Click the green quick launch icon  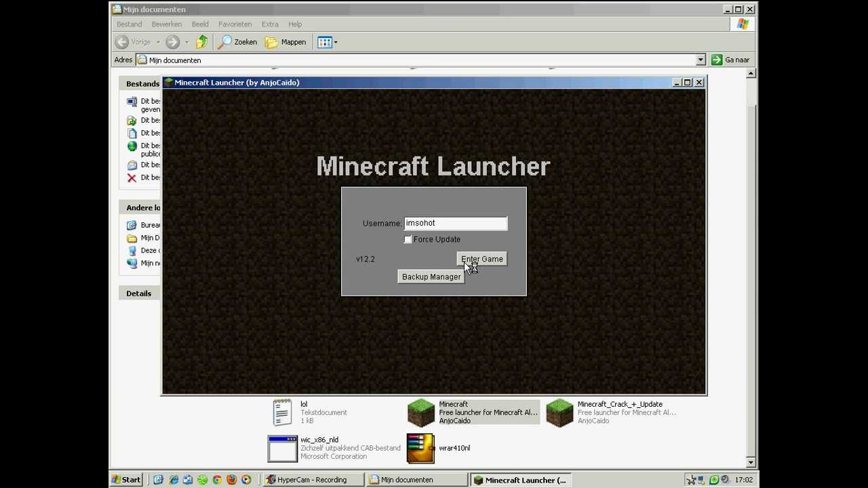202,480
